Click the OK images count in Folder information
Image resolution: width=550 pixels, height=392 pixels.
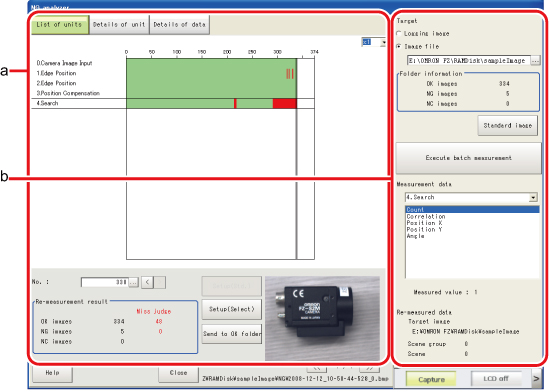click(x=504, y=84)
